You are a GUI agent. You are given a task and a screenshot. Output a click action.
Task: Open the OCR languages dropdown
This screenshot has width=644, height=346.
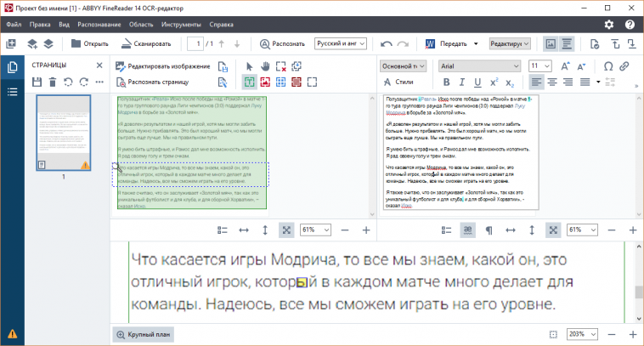[x=341, y=43]
